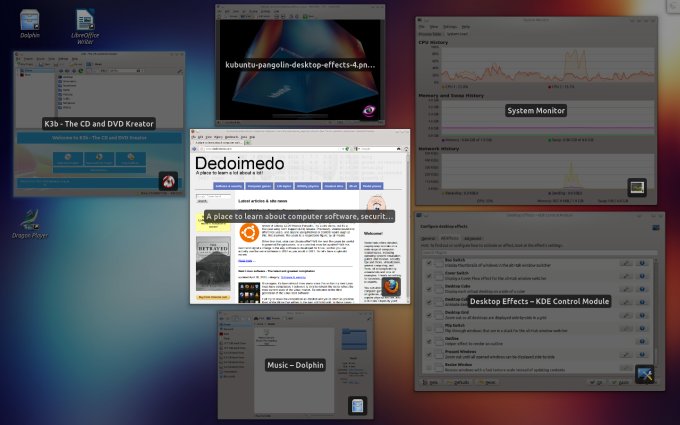Screen dimensions: 680x425
Task: Expand the Root tree item in K3b
Action: tap(19, 75)
